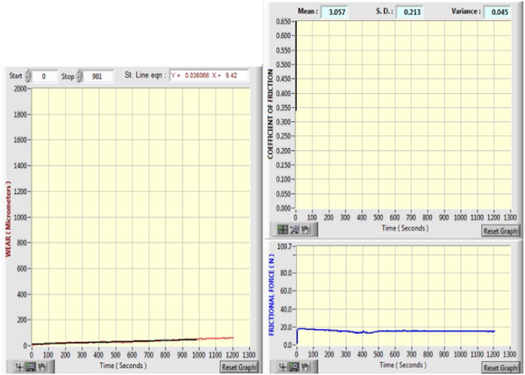The height and width of the screenshot is (375, 525).
Task: Click the 0.650 maximum on friction coefficient axis
Action: 283,21
